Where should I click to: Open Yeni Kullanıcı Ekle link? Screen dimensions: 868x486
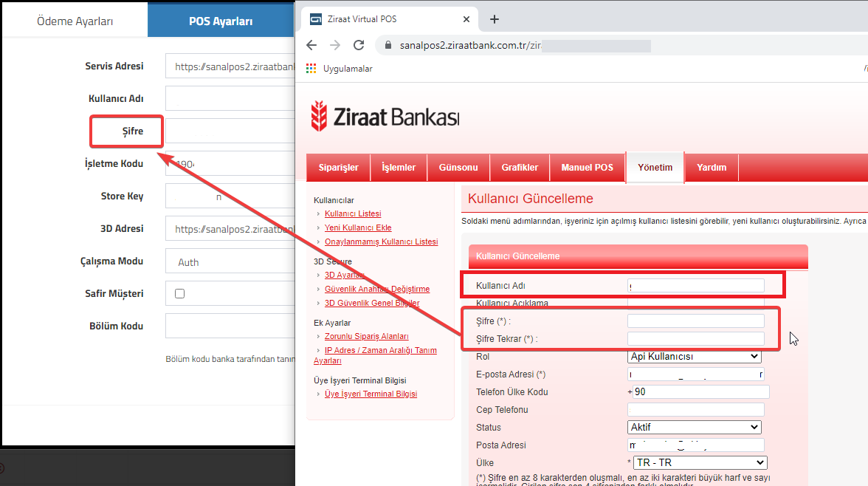click(357, 227)
